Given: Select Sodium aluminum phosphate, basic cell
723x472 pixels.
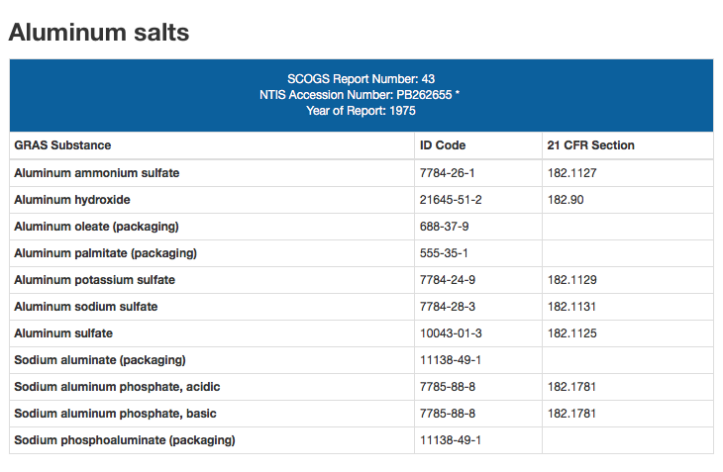Looking at the screenshot, I should [x=115, y=413].
